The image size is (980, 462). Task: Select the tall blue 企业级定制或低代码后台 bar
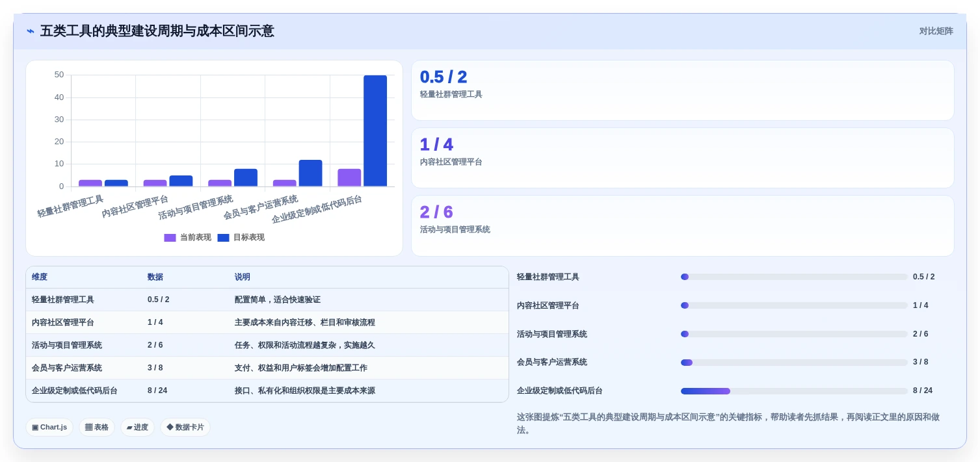[x=375, y=131]
